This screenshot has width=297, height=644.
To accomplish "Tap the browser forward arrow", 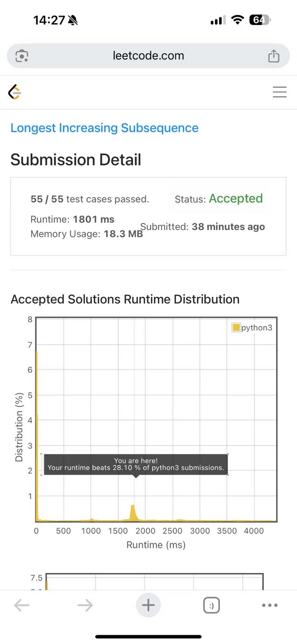I will click(x=85, y=605).
